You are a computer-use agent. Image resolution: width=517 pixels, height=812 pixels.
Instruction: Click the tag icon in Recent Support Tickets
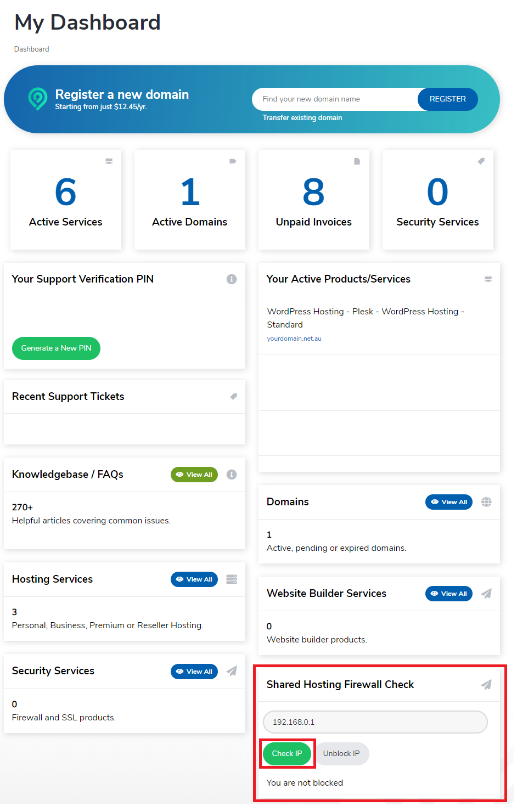(x=234, y=396)
